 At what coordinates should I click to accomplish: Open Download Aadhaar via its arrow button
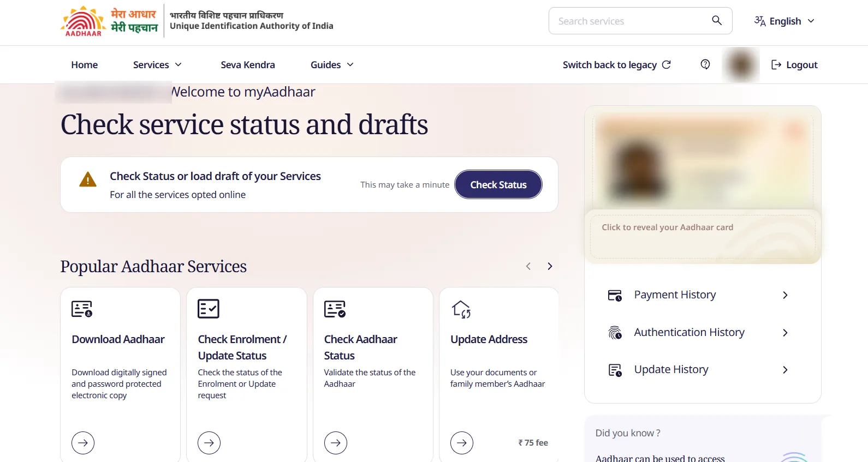(x=83, y=443)
